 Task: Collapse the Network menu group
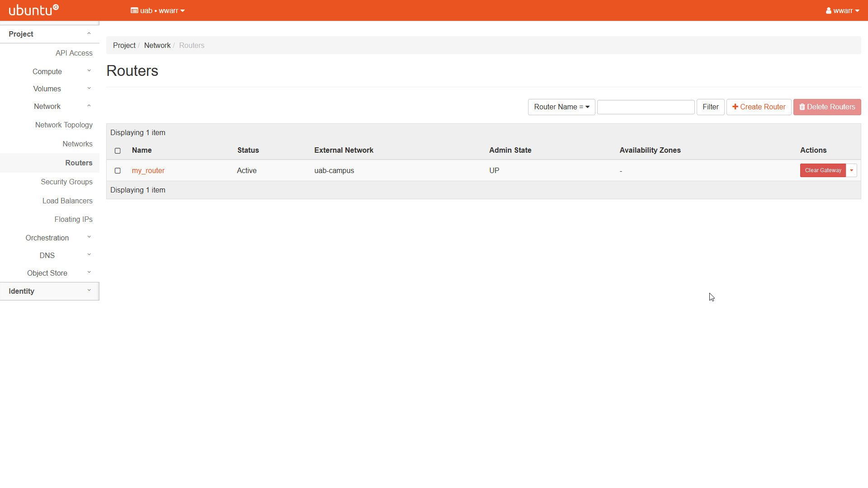(x=50, y=106)
